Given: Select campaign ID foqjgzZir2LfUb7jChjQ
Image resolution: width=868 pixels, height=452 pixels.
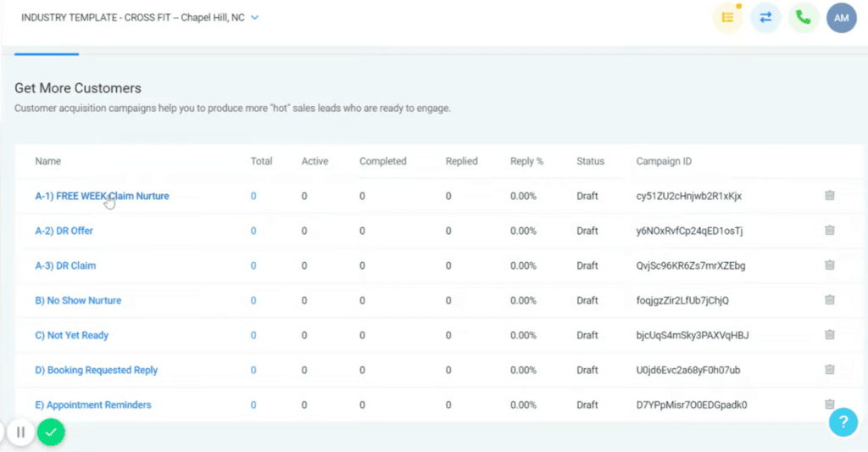Looking at the screenshot, I should pyautogui.click(x=682, y=300).
